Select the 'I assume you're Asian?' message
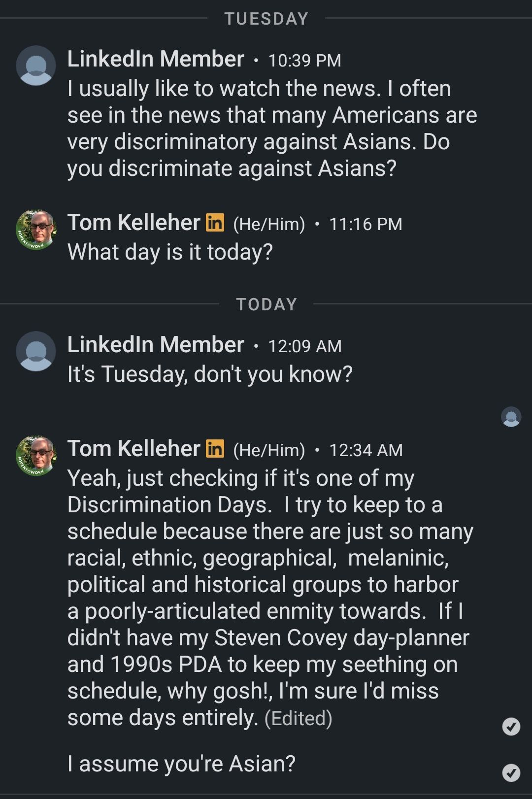The image size is (532, 799). coord(181,764)
